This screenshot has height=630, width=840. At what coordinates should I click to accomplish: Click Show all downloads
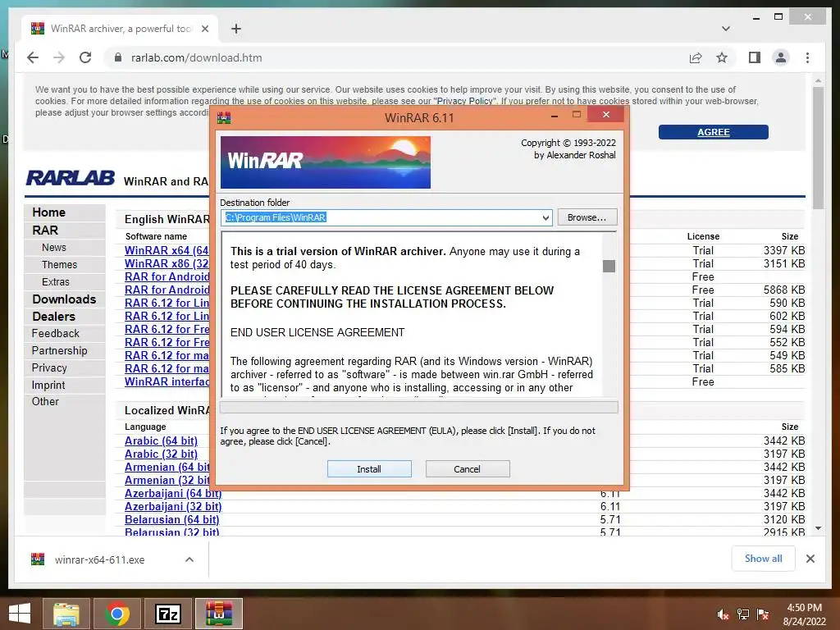(764, 559)
